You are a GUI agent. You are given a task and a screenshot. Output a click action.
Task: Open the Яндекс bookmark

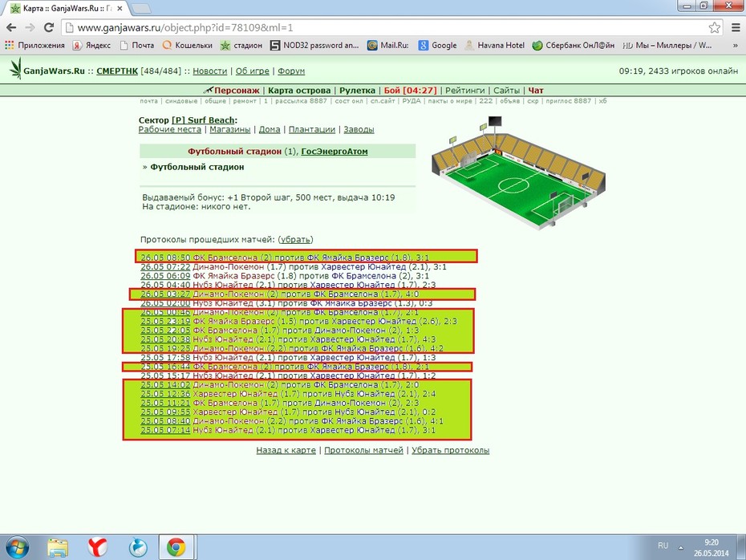click(91, 45)
